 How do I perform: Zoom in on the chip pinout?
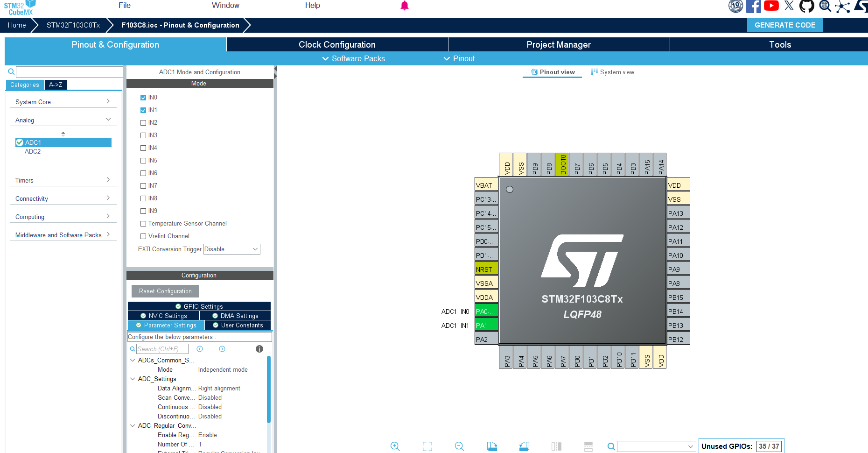coord(395,446)
